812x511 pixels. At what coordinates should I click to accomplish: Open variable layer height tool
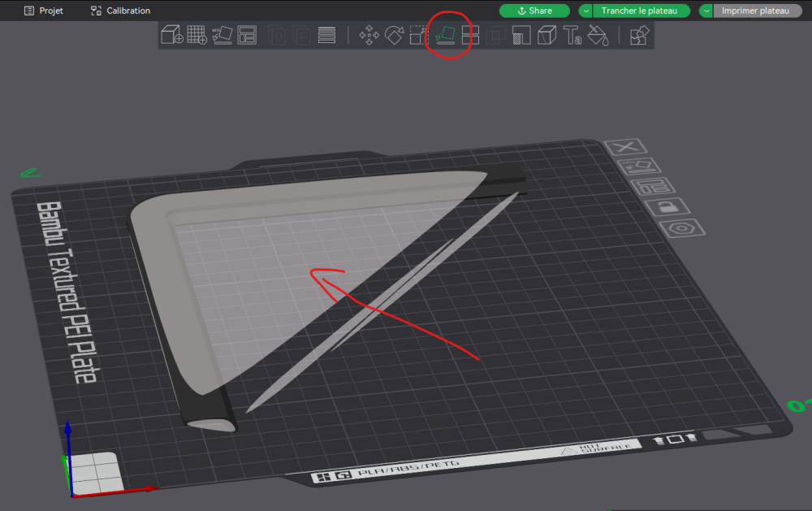point(326,35)
